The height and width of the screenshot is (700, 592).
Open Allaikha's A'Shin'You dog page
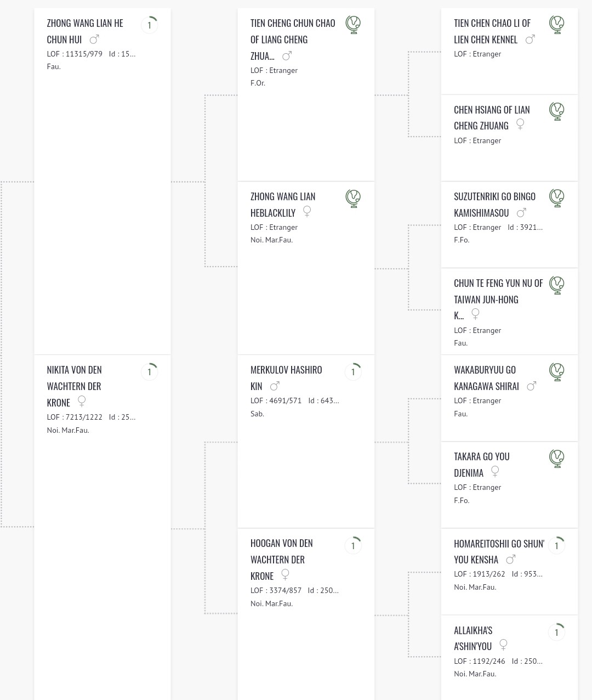click(x=473, y=639)
